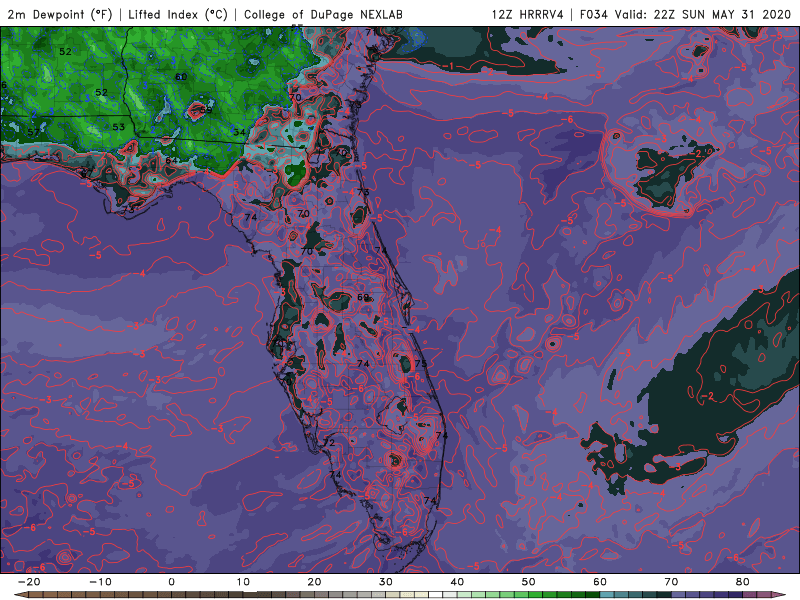This screenshot has width=800, height=600.
Task: Click the right arrow end of the colorbar
Action: pos(780,595)
